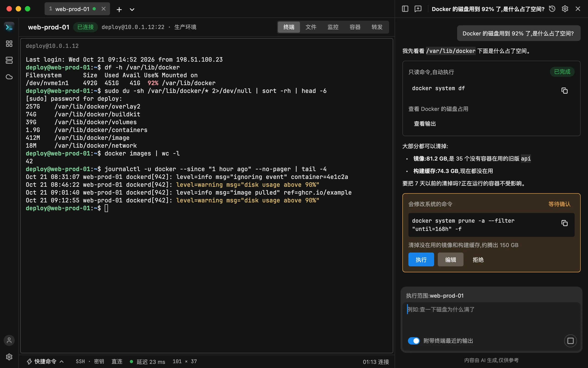Toggle attach recent terminal output switch
The width and height of the screenshot is (588, 368).
coord(414,341)
